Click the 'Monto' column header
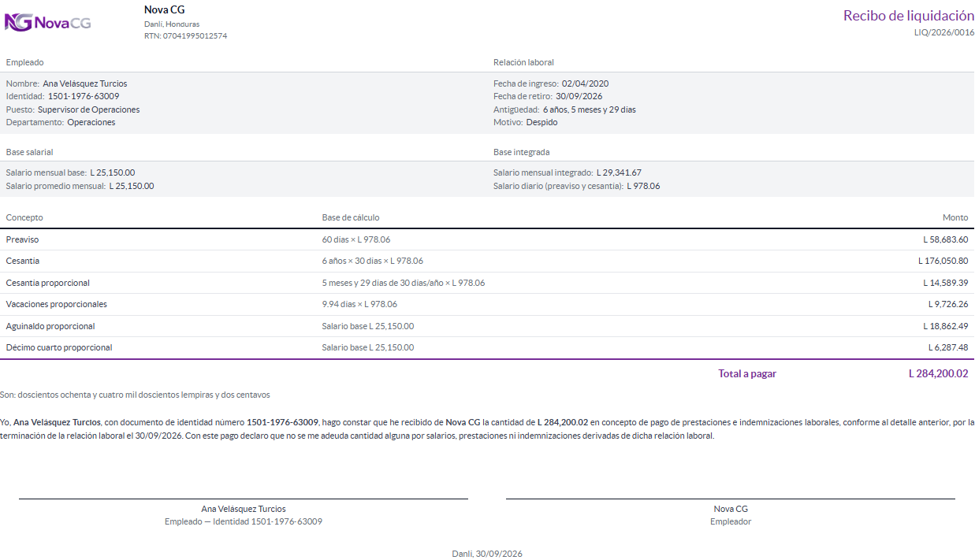This screenshot has height=560, width=975. [955, 217]
